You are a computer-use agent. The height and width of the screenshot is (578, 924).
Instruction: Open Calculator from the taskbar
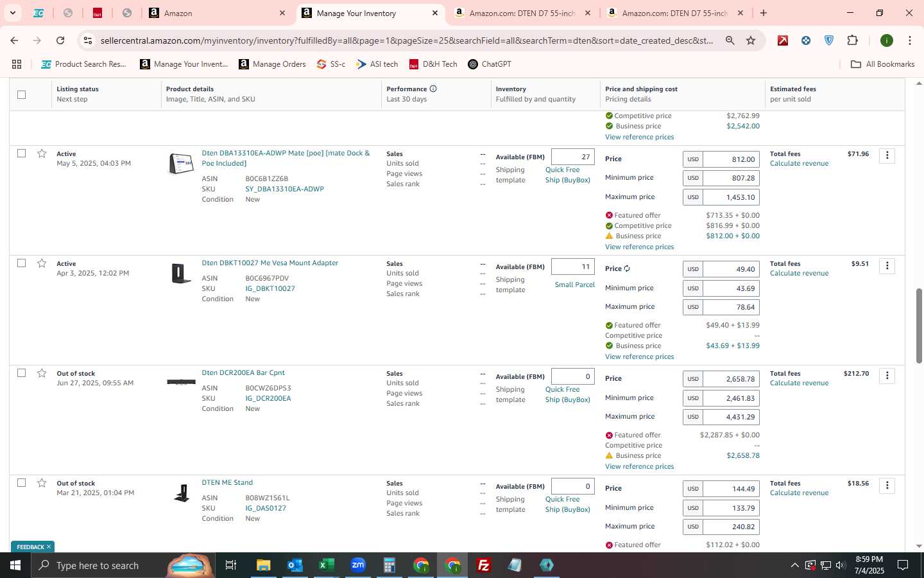389,565
